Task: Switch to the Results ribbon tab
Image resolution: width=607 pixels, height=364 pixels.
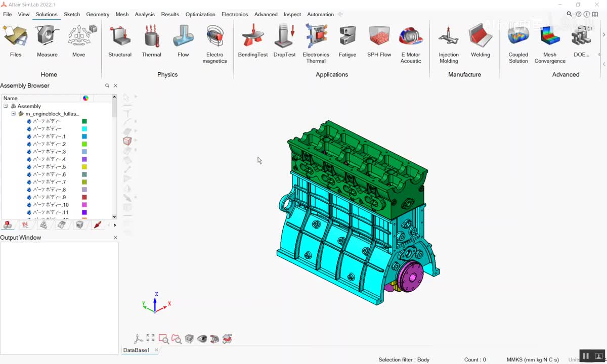Action: [170, 14]
